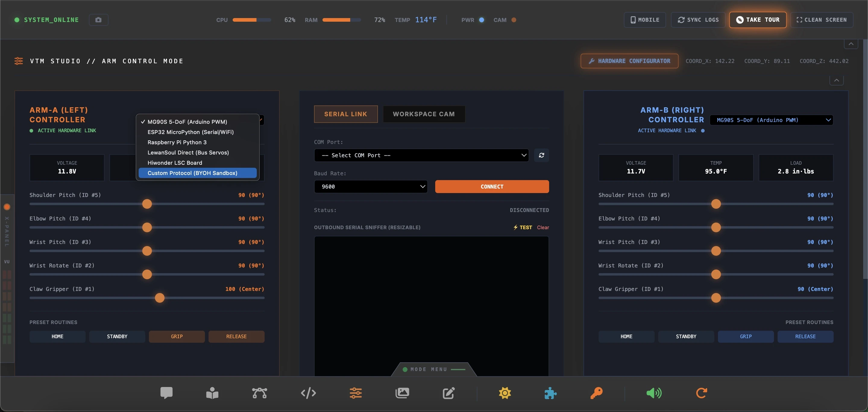Open the book reader icon in dock

[212, 393]
